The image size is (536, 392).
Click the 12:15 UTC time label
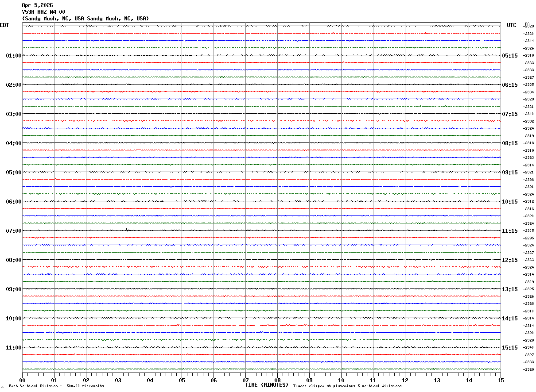(510, 260)
